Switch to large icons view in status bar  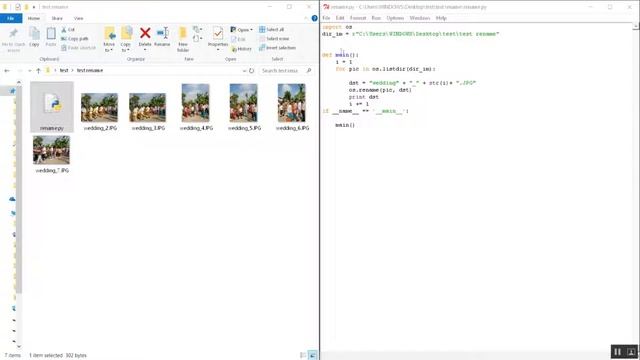pyautogui.click(x=312, y=355)
